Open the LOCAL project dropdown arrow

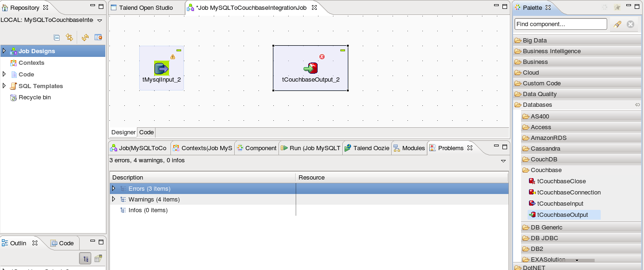coord(100,21)
